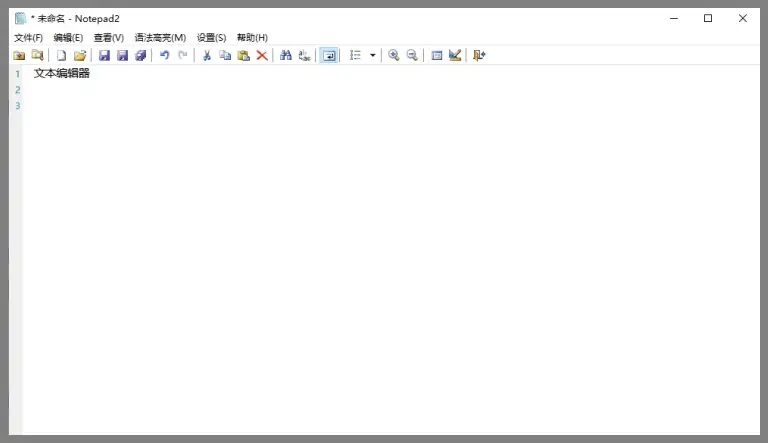
Task: Click the Undo arrow icon
Action: [165, 56]
